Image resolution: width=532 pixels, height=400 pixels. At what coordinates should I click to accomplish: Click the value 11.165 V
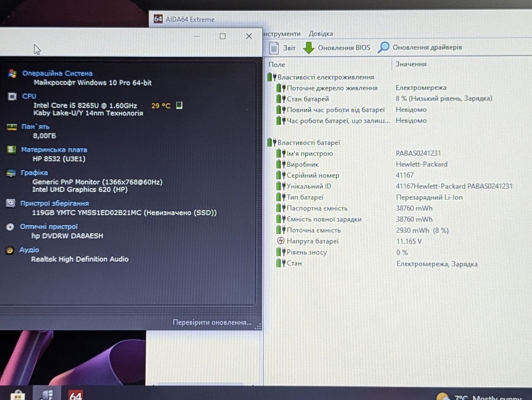click(409, 241)
